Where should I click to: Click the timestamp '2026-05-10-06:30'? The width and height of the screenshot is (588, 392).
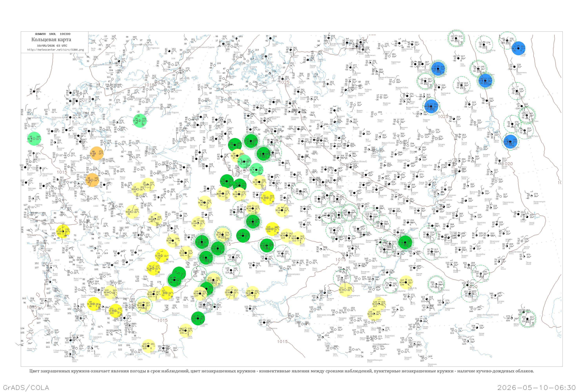pos(537,387)
